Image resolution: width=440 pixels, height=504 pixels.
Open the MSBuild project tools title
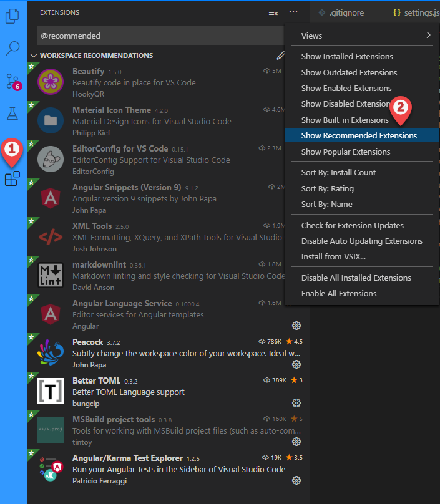(114, 419)
